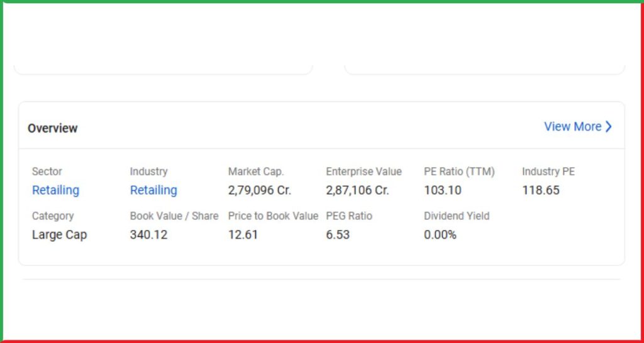Click the Book Value per Share 340.12
644x343 pixels.
coord(148,235)
